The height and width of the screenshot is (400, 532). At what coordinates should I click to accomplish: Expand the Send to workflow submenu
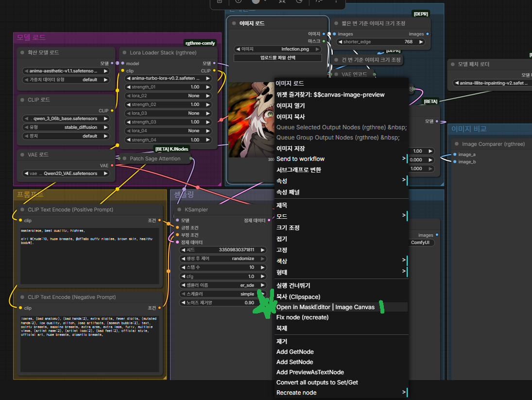(342, 159)
